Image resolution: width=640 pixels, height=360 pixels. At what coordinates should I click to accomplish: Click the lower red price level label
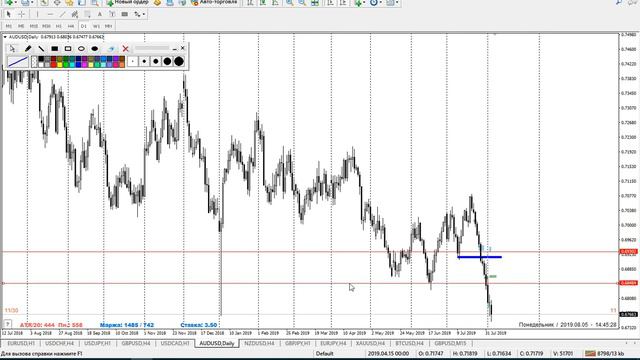(x=629, y=283)
